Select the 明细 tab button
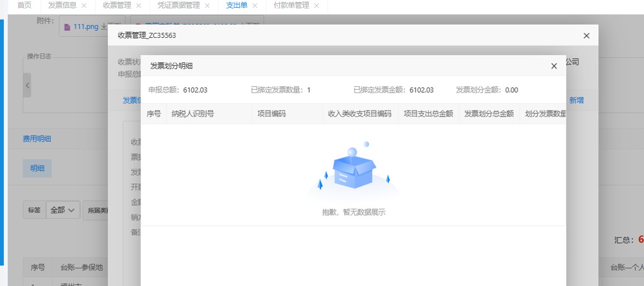 pos(37,168)
